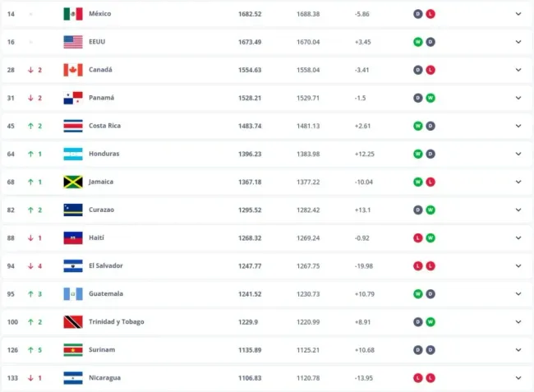Expand the Guatemala row chevron
This screenshot has width=534, height=392.
point(518,293)
